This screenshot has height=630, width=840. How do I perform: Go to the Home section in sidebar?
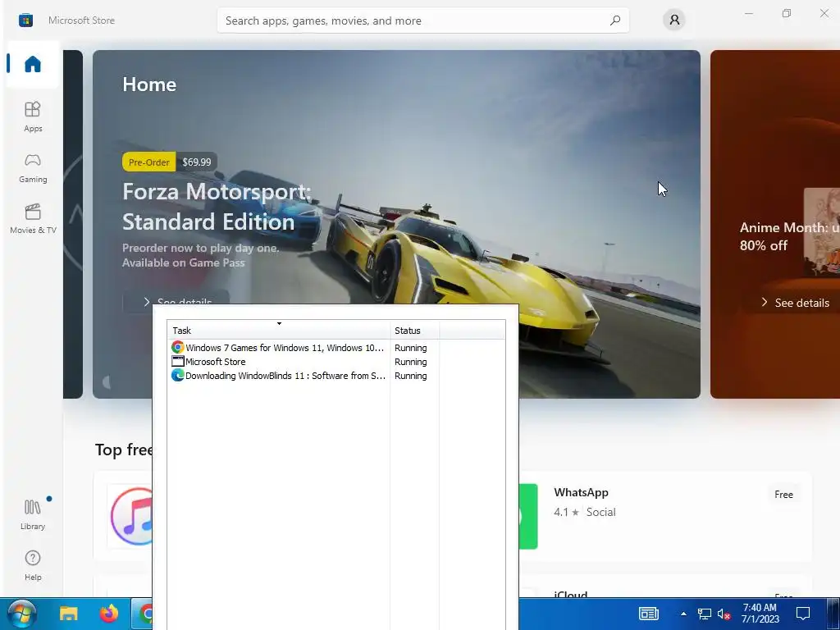click(33, 64)
